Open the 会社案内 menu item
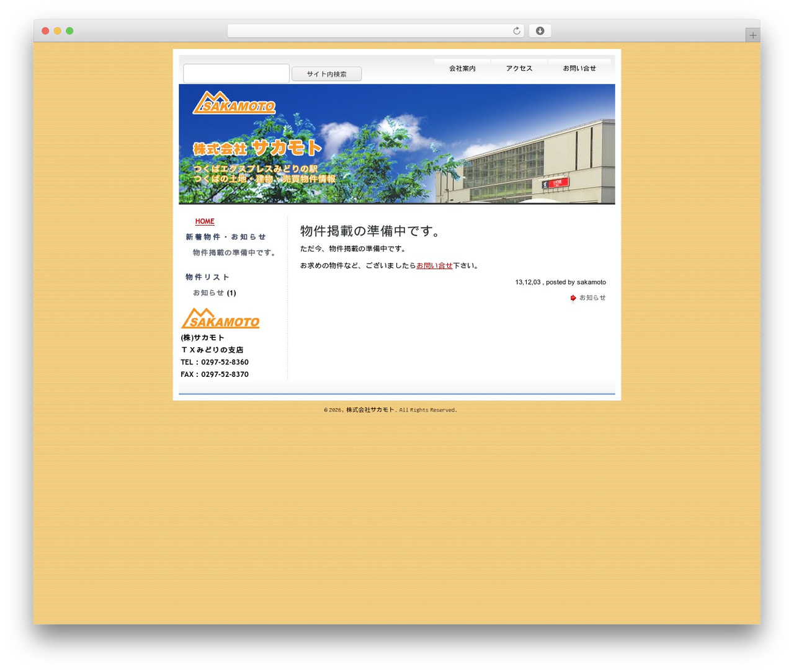 (x=462, y=68)
